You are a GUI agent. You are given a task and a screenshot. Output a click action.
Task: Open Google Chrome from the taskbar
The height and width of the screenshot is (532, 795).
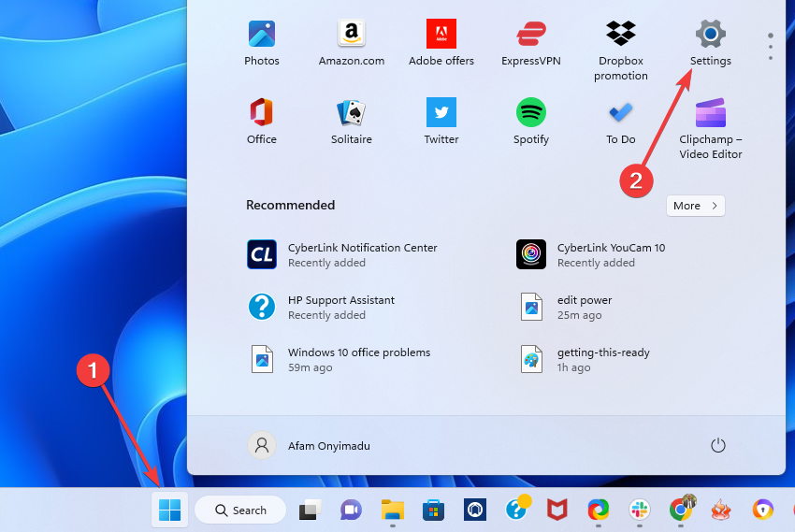point(681,509)
